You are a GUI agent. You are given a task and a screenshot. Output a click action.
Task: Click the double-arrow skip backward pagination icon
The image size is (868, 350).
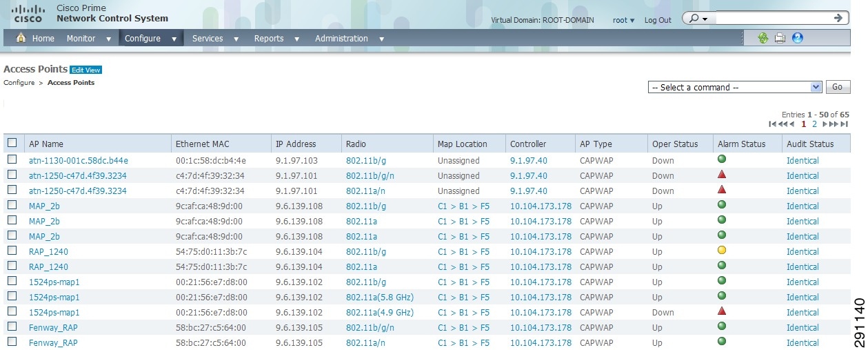coord(783,124)
